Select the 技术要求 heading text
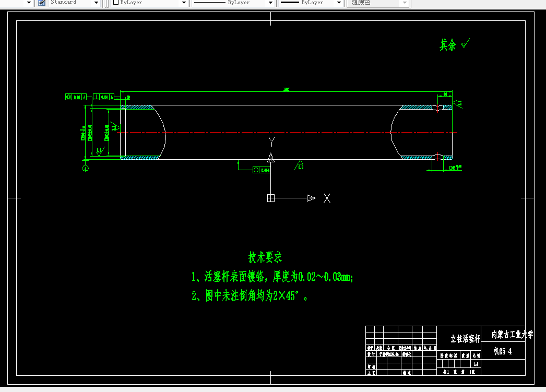546x392 pixels. coord(265,257)
